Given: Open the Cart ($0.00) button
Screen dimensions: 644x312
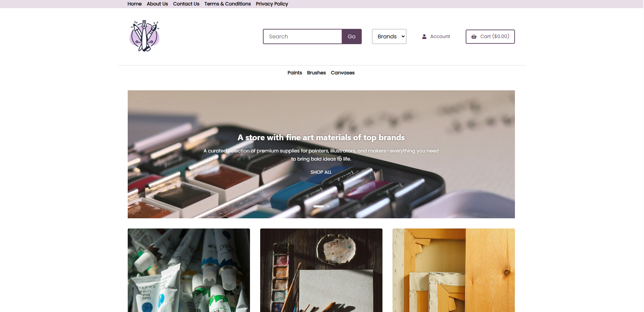Looking at the screenshot, I should click(x=490, y=36).
